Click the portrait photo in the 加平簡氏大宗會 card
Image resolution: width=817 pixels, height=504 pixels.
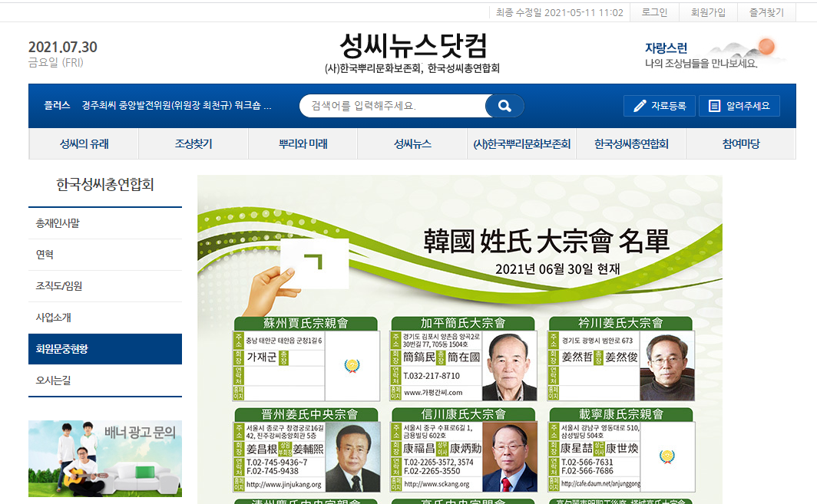click(510, 367)
